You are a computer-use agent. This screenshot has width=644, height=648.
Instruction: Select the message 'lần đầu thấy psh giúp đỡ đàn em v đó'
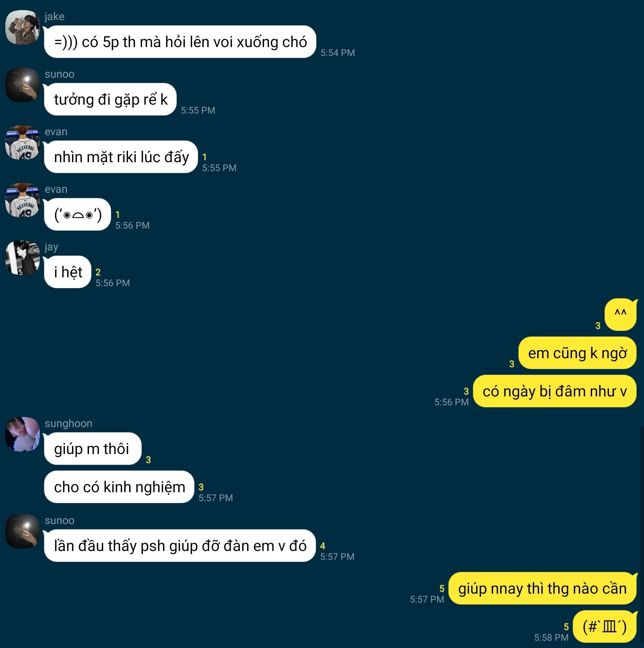point(180,546)
